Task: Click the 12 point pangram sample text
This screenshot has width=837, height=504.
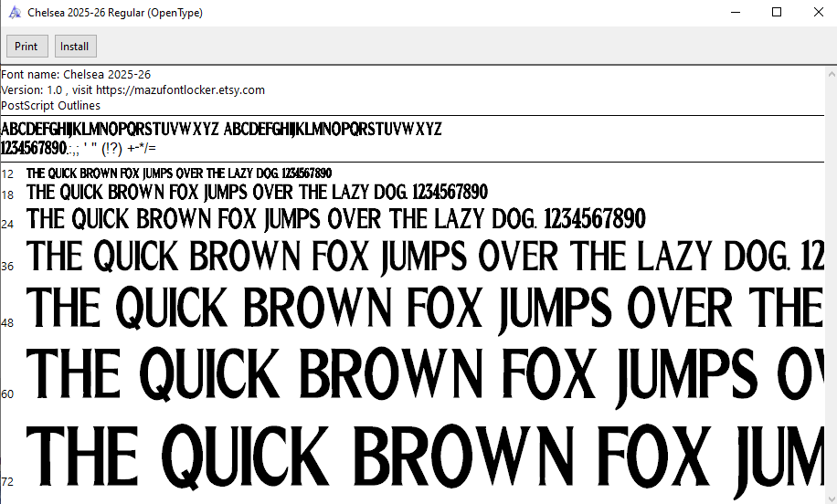Action: 178,173
